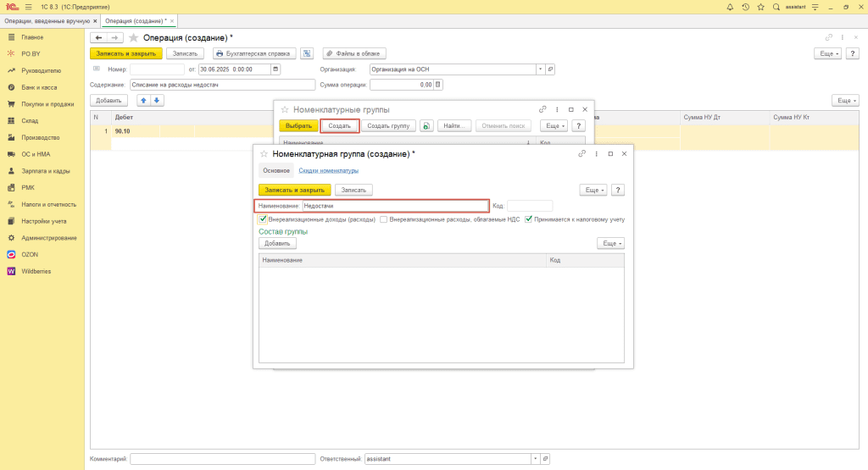Go back with the left arrow
The width and height of the screenshot is (868, 470).
point(98,37)
